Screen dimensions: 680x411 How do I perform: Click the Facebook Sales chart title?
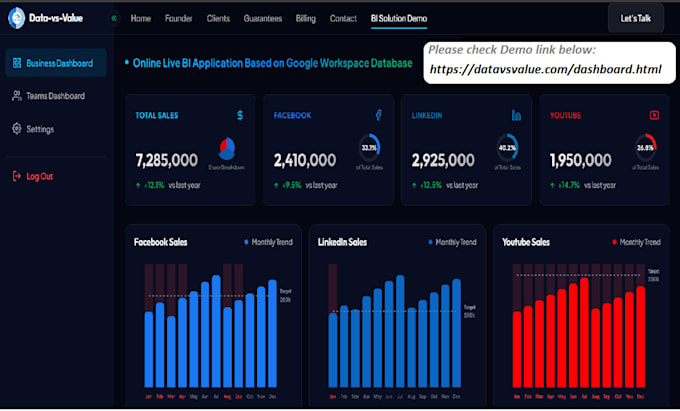(160, 242)
